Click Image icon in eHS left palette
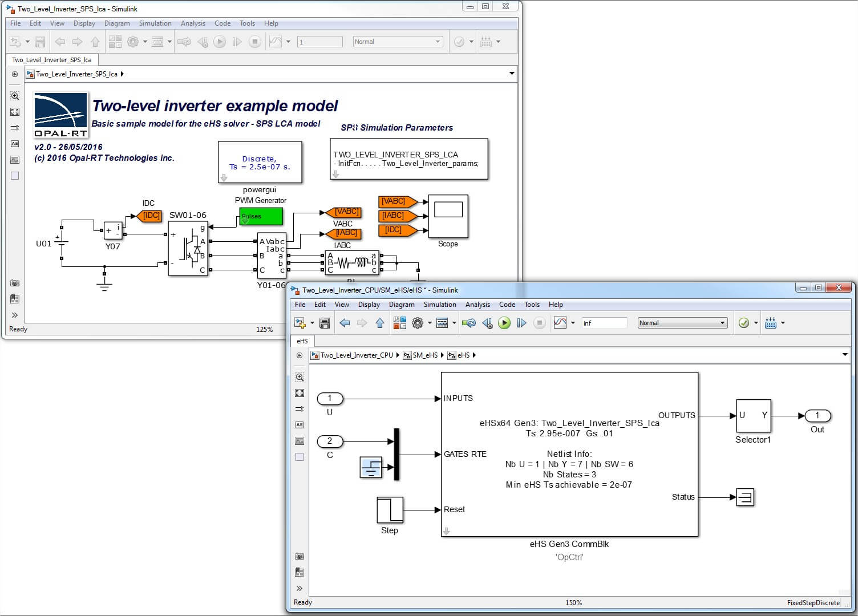The height and width of the screenshot is (616, 858). coord(300,441)
